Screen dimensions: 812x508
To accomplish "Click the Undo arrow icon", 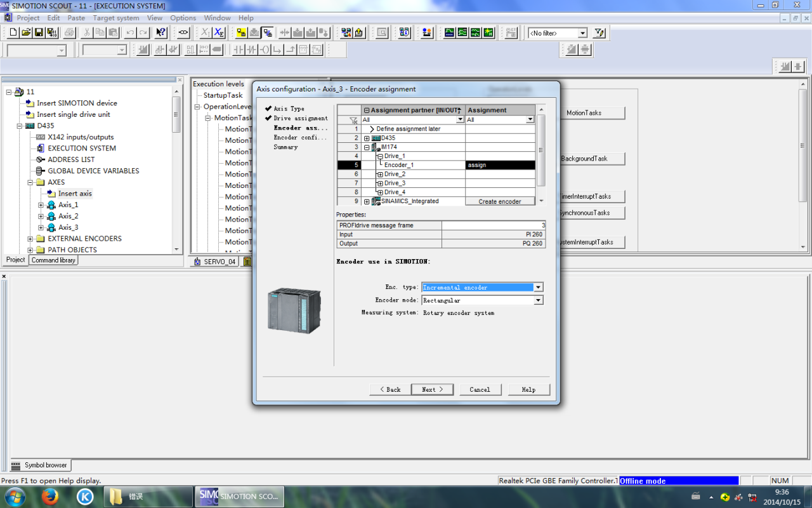I will point(130,32).
